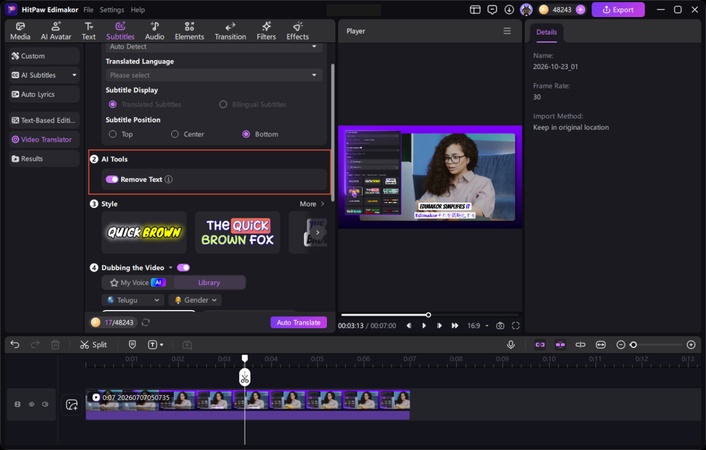The width and height of the screenshot is (706, 450).
Task: Open the Translated Language dropdown
Action: (x=214, y=75)
